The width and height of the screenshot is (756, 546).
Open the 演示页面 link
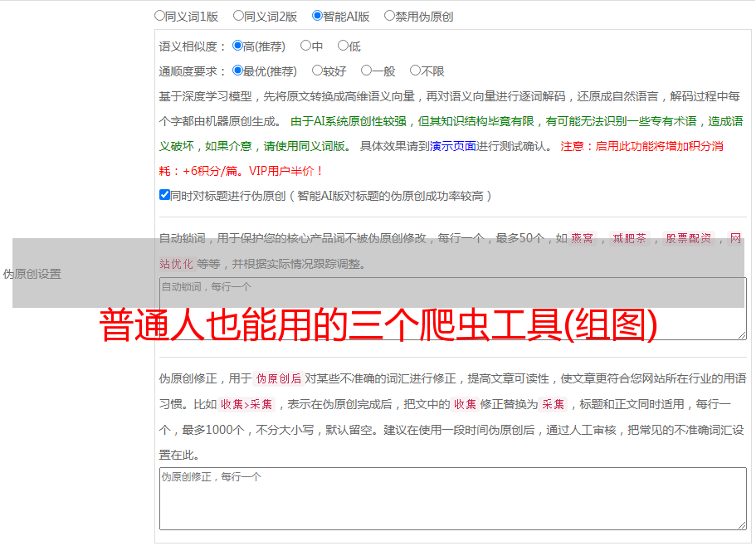[452, 146]
